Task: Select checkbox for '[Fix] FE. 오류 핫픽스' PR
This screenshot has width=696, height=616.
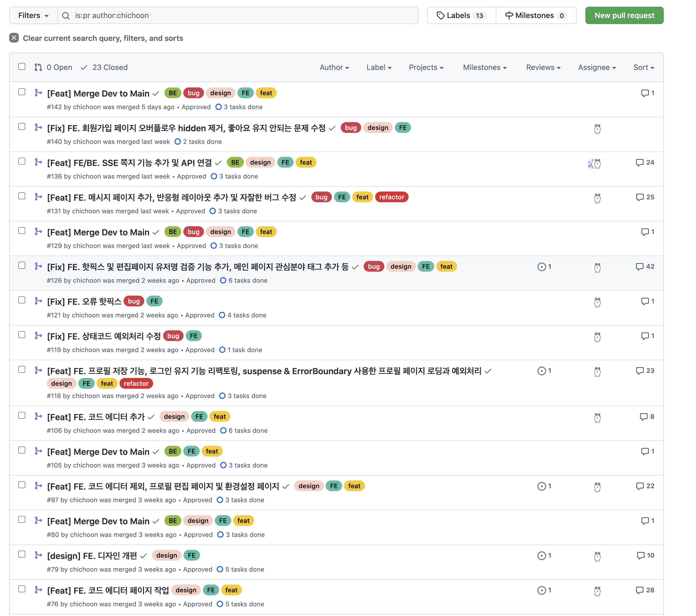Action: pos(22,300)
